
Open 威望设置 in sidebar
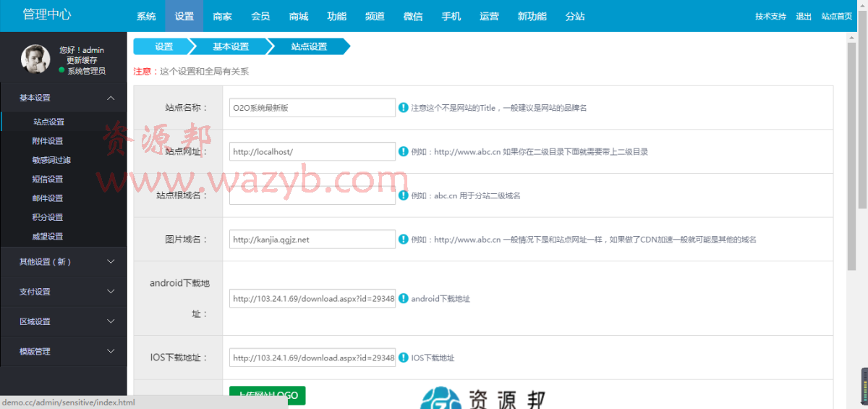coord(48,236)
